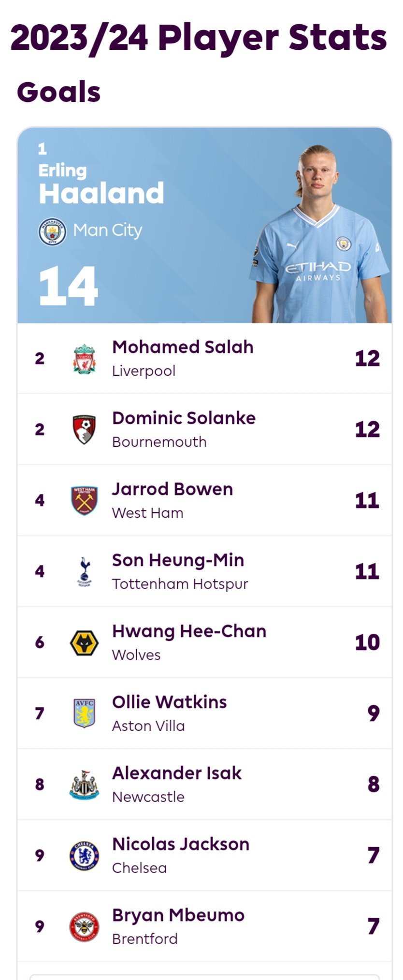The image size is (403, 980).
Task: Click the Liverpool club badge
Action: click(x=84, y=358)
